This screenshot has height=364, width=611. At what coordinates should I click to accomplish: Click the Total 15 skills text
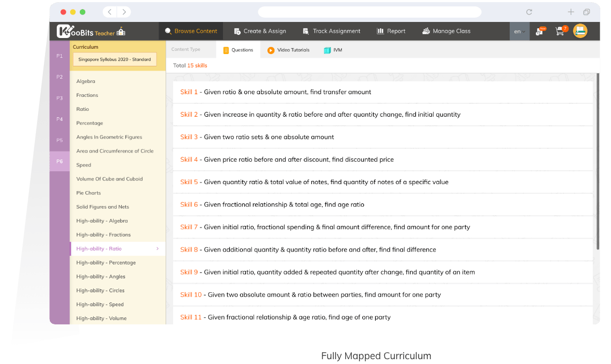click(x=190, y=66)
